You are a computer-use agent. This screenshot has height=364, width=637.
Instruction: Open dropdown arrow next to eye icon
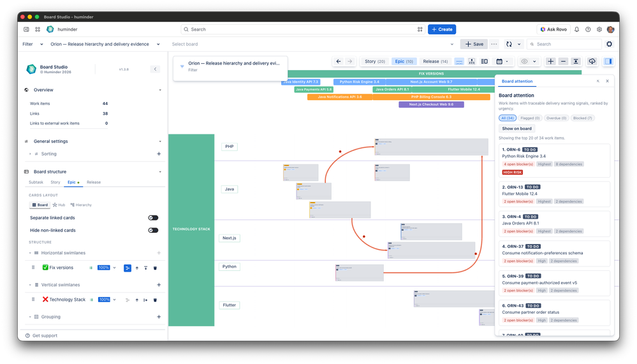tap(534, 61)
